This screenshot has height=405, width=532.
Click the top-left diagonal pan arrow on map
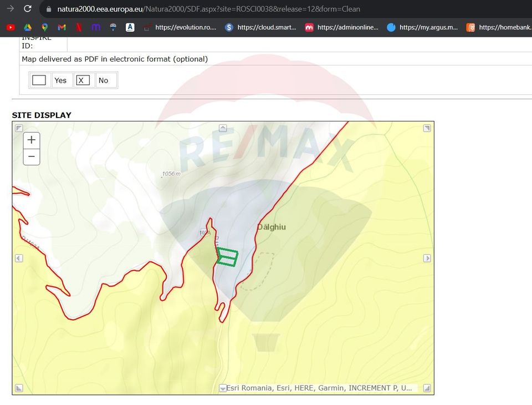pyautogui.click(x=19, y=128)
